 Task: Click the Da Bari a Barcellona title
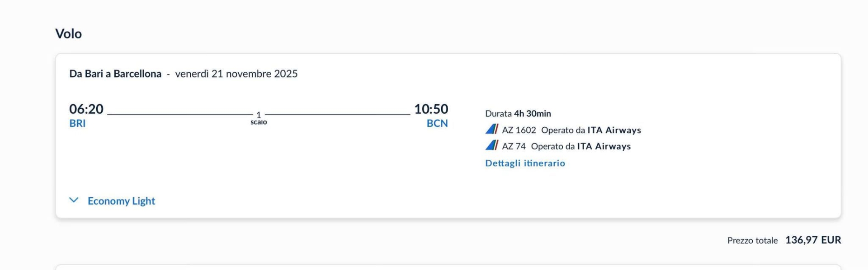coord(115,74)
